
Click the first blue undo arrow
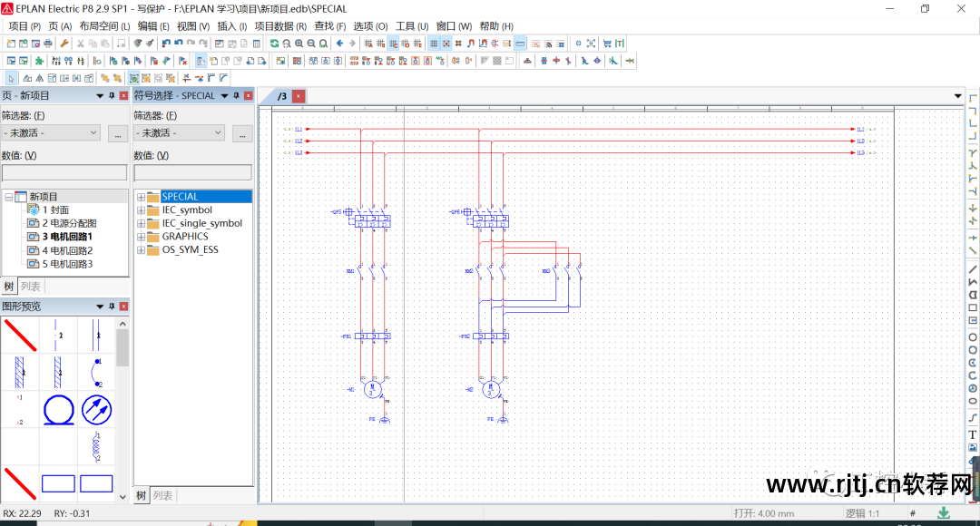166,44
